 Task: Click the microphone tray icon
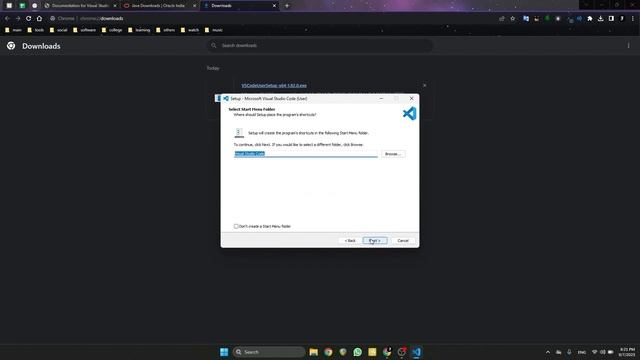[x=569, y=352]
